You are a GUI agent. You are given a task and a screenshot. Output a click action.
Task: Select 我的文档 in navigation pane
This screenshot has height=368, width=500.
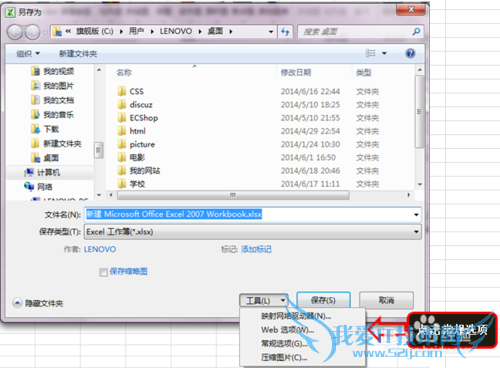(52, 100)
